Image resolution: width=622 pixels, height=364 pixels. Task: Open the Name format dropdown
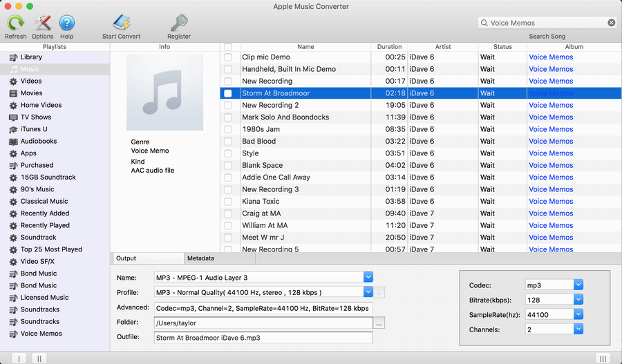tap(368, 277)
